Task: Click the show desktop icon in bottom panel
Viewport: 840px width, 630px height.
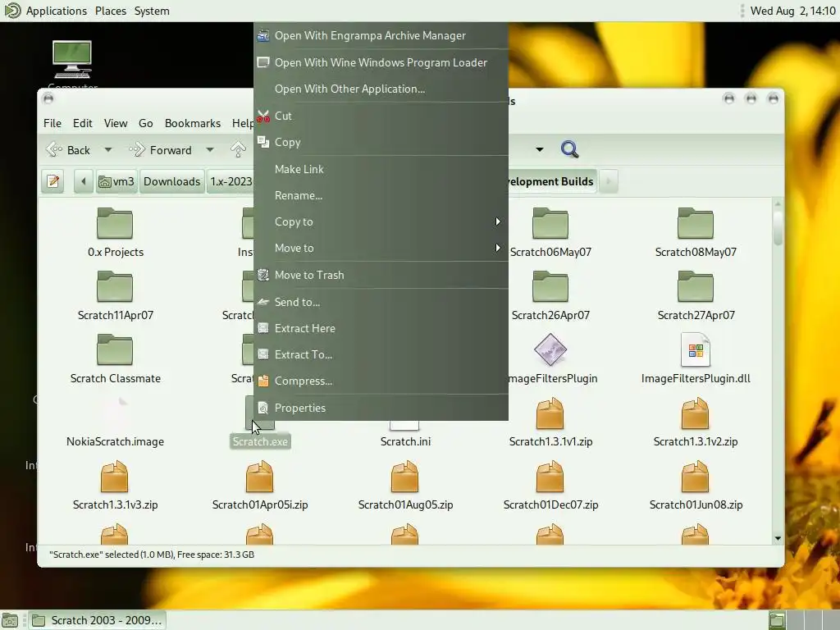Action: tap(10, 620)
